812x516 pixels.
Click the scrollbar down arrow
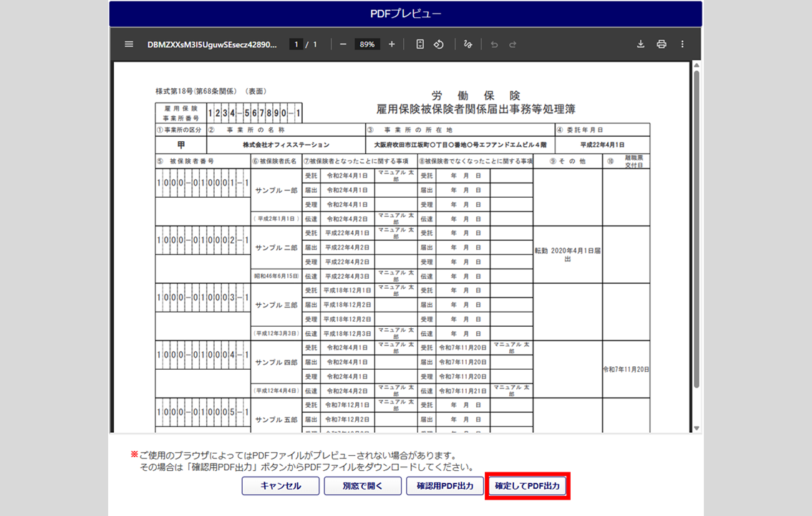click(696, 429)
